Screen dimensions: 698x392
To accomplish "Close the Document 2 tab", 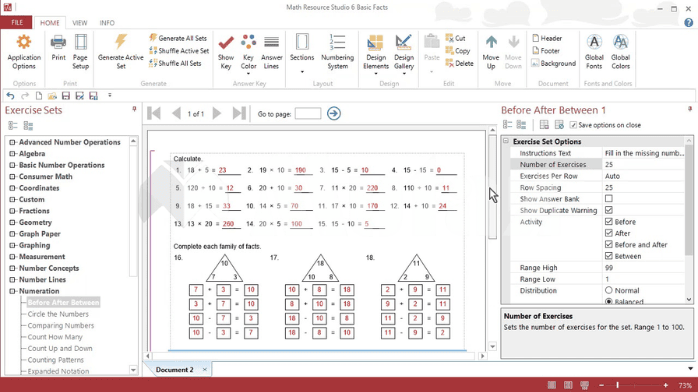I will point(204,369).
